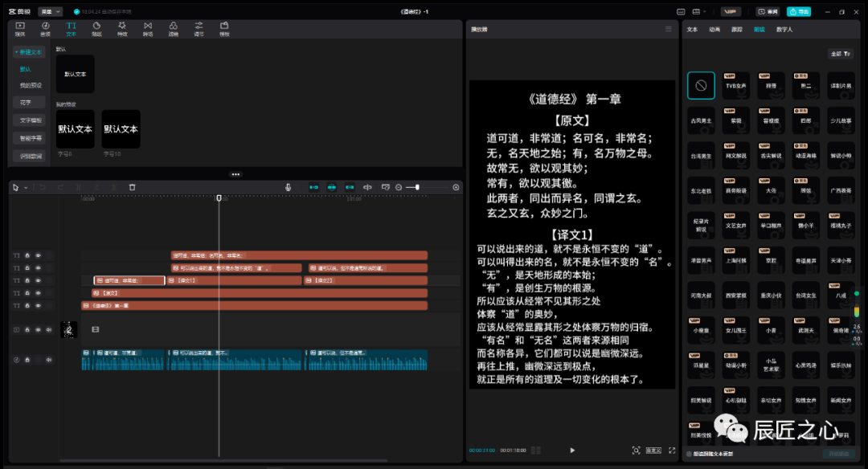Open the 菜单 dropdown in title bar
The height and width of the screenshot is (469, 868).
pyautogui.click(x=51, y=11)
